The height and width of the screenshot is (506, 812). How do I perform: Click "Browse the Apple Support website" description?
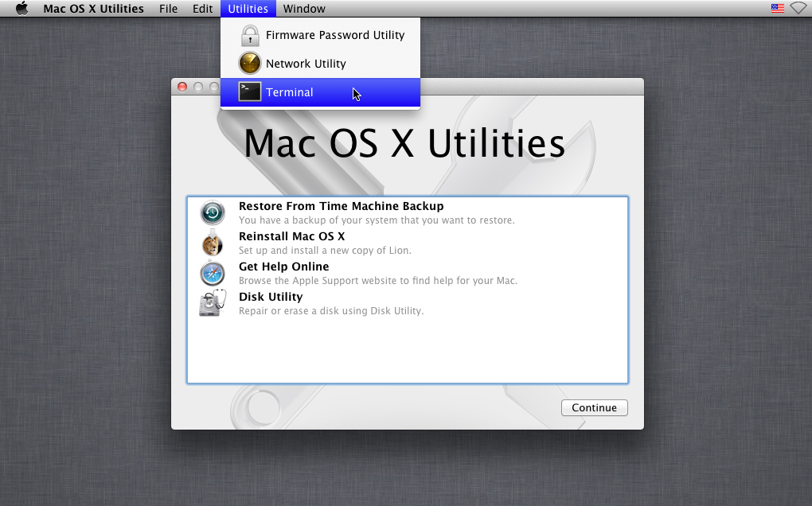coord(378,281)
